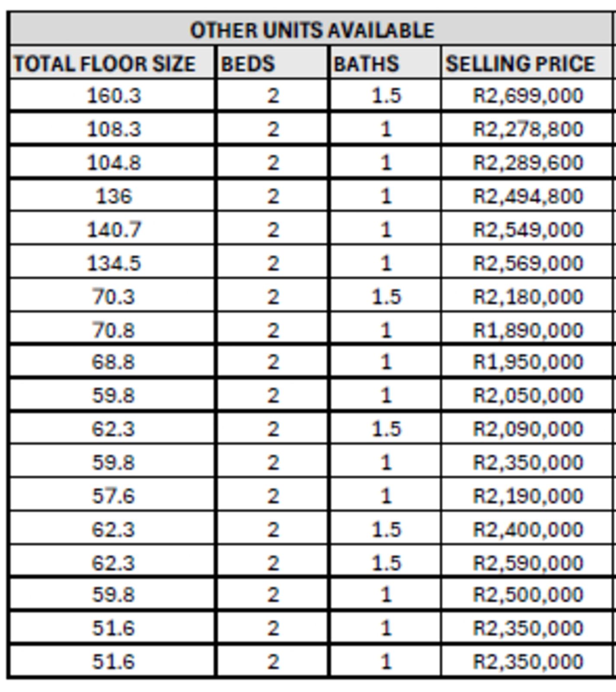Click the 136 floor size cell

(114, 196)
